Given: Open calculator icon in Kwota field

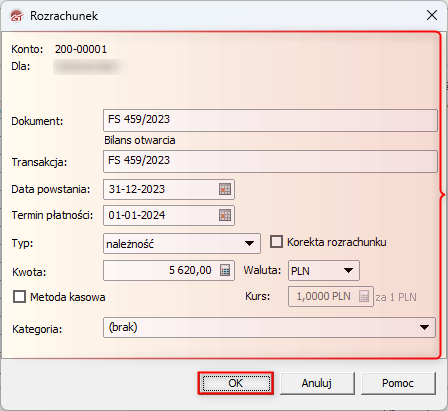Looking at the screenshot, I should click(225, 270).
